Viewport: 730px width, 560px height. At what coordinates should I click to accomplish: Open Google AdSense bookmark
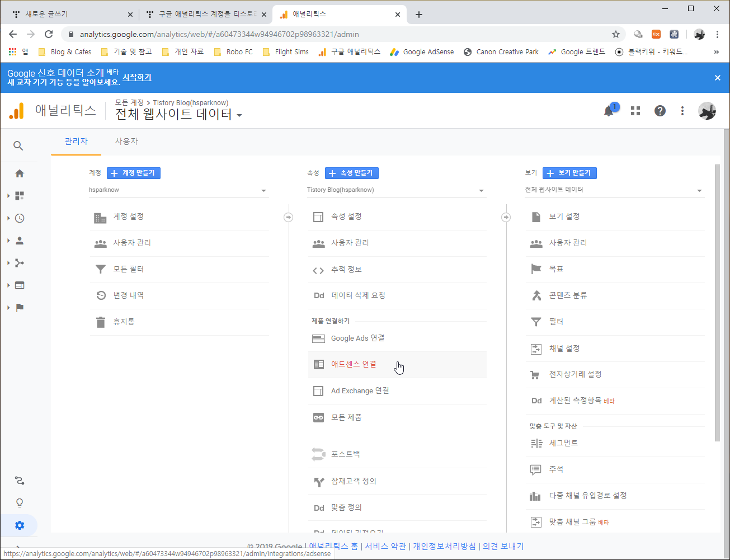coord(423,52)
